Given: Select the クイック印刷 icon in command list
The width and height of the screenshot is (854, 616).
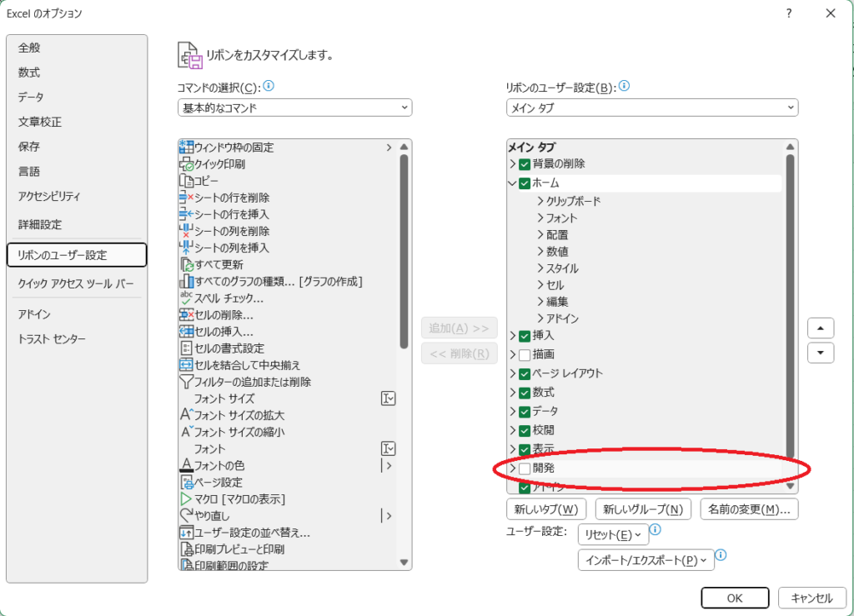Looking at the screenshot, I should tap(186, 164).
